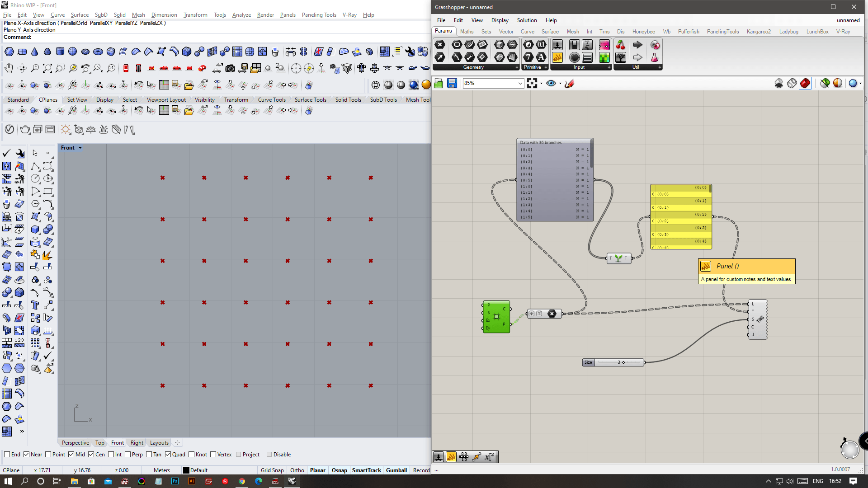The width and height of the screenshot is (868, 488).
Task: Switch to the Kangaroo2 Grasshopper tab
Action: tap(759, 32)
